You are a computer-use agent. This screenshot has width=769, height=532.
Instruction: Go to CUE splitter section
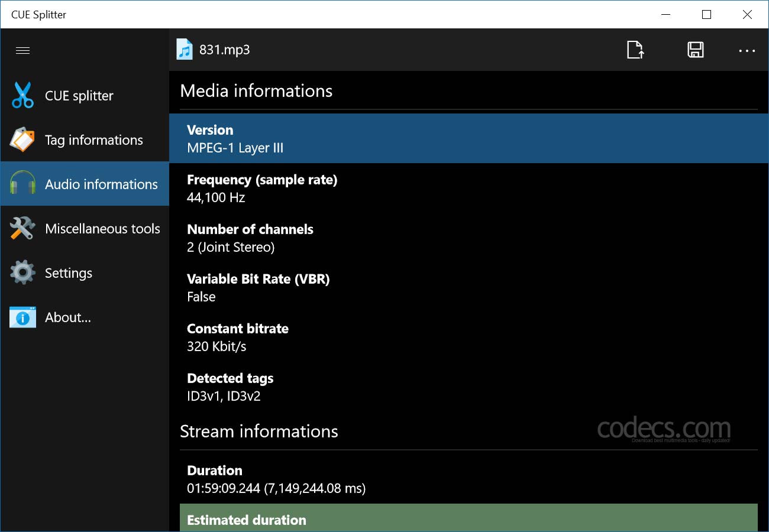click(85, 95)
